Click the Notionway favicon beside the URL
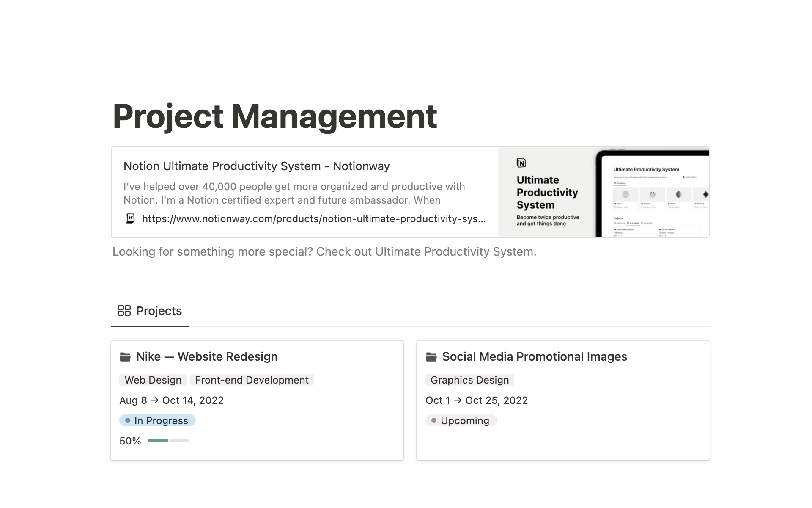812x508 pixels. click(x=130, y=218)
